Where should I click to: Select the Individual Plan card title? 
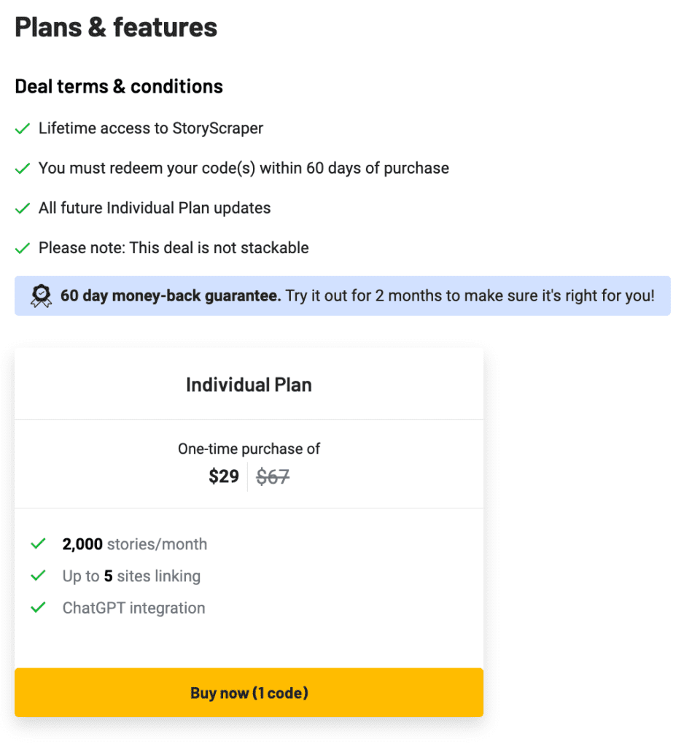249,384
